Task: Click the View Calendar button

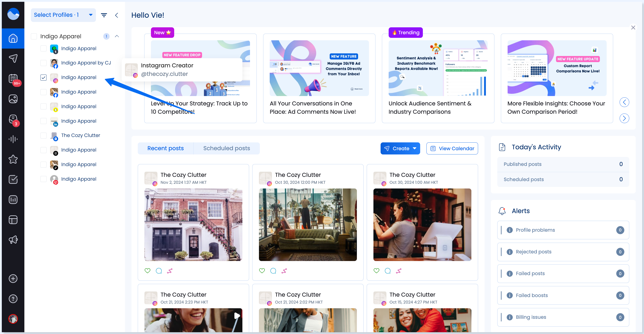Action: point(452,148)
